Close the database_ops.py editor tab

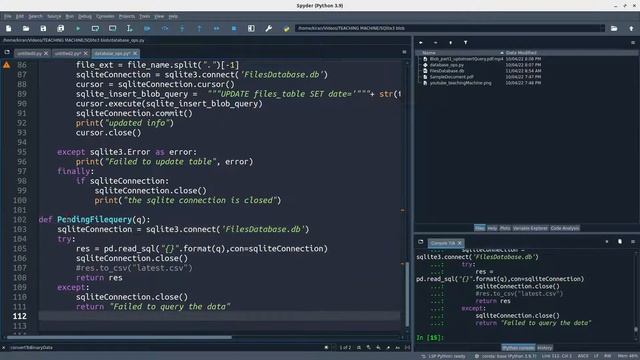click(x=135, y=53)
